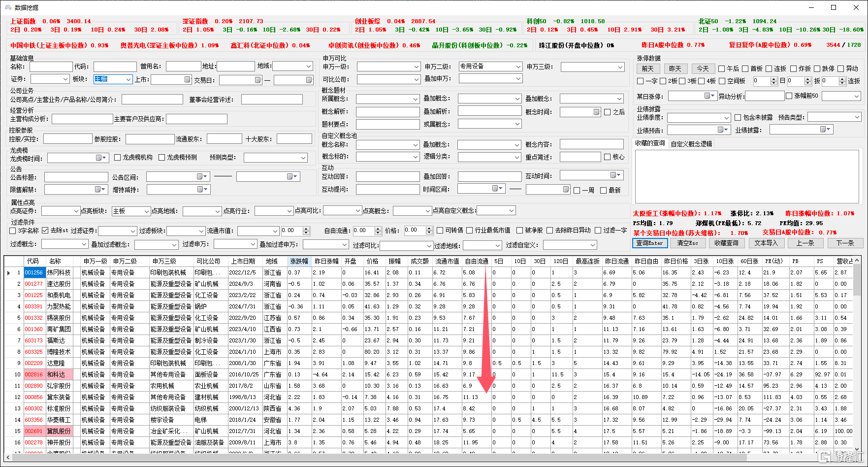Click the table vertical scrollbar thumb
The height and width of the screenshot is (467, 868).
click(857, 279)
